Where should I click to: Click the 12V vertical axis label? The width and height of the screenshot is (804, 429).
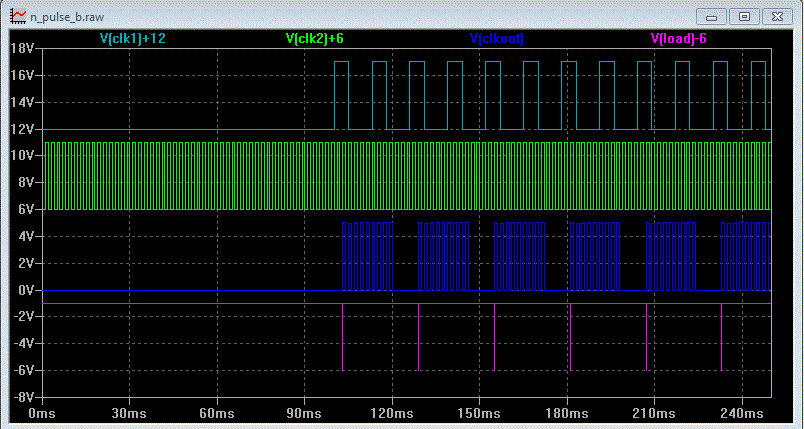point(22,130)
